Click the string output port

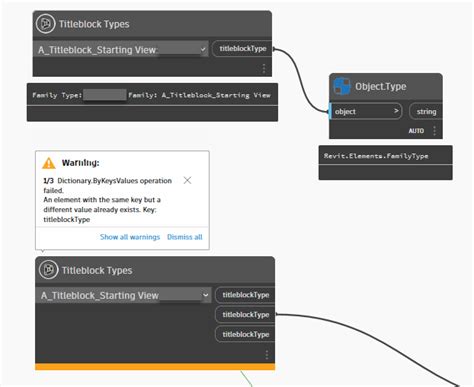click(426, 111)
